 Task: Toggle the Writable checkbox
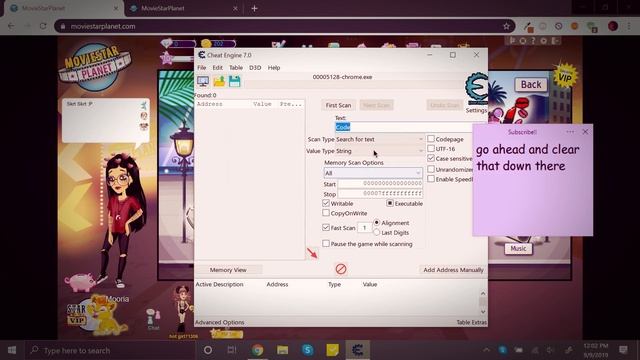326,203
